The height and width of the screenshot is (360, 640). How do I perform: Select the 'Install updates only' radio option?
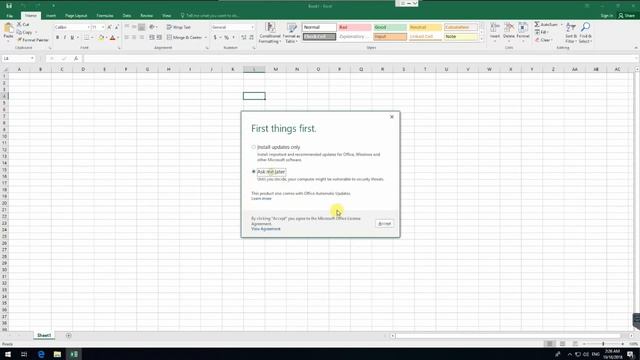pyautogui.click(x=253, y=147)
